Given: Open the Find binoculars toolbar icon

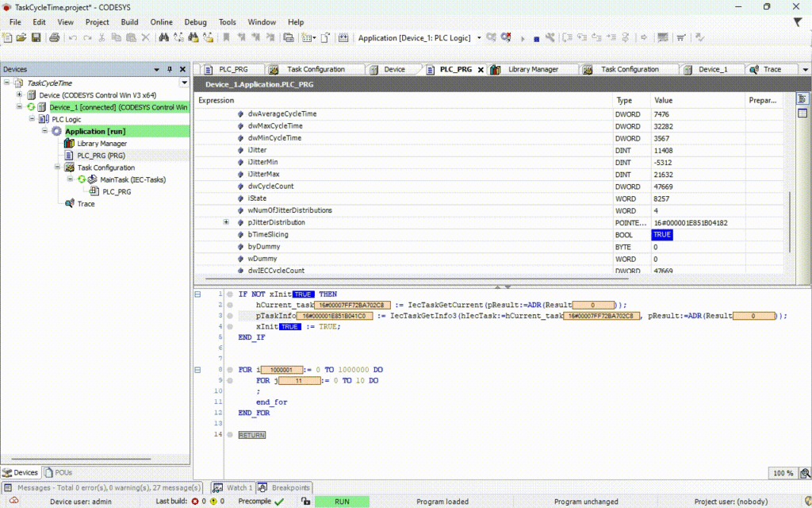Looking at the screenshot, I should pos(163,37).
